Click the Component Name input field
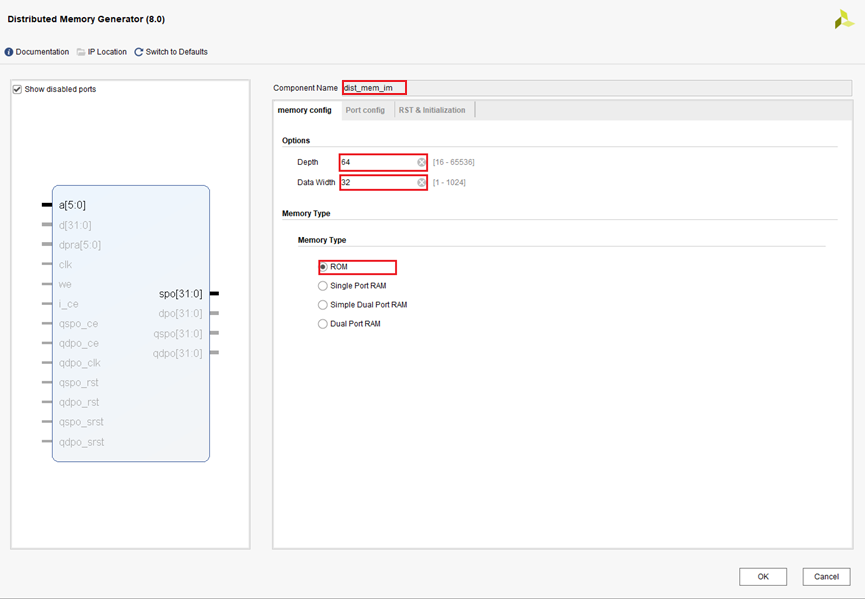 click(374, 88)
